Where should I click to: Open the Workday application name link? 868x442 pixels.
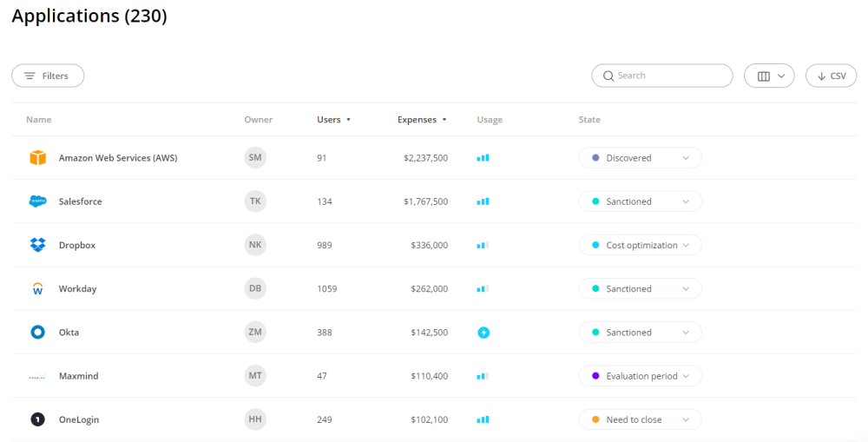pos(77,289)
